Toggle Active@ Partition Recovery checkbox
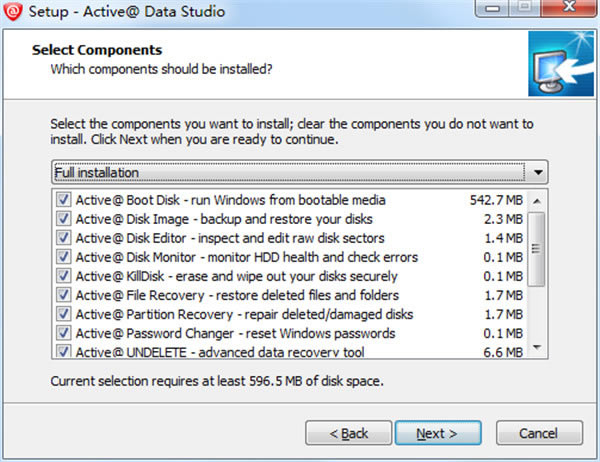The height and width of the screenshot is (462, 600). tap(64, 314)
